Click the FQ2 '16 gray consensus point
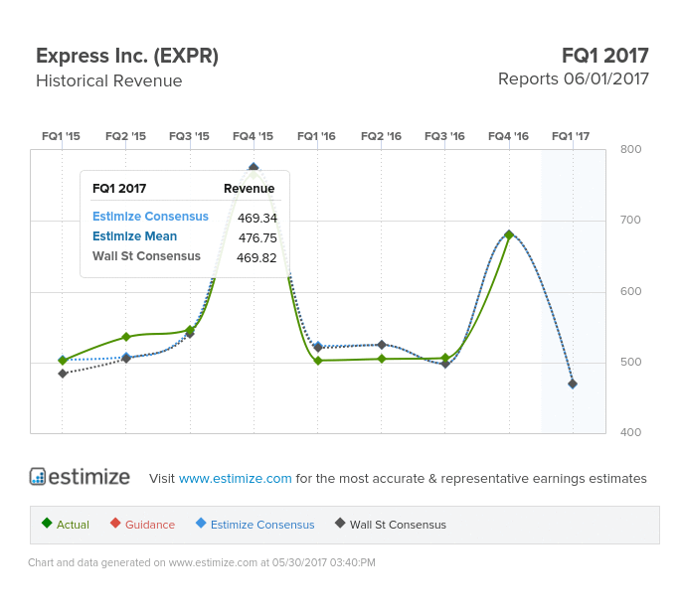Viewport: 681px width, 616px height. pyautogui.click(x=382, y=345)
